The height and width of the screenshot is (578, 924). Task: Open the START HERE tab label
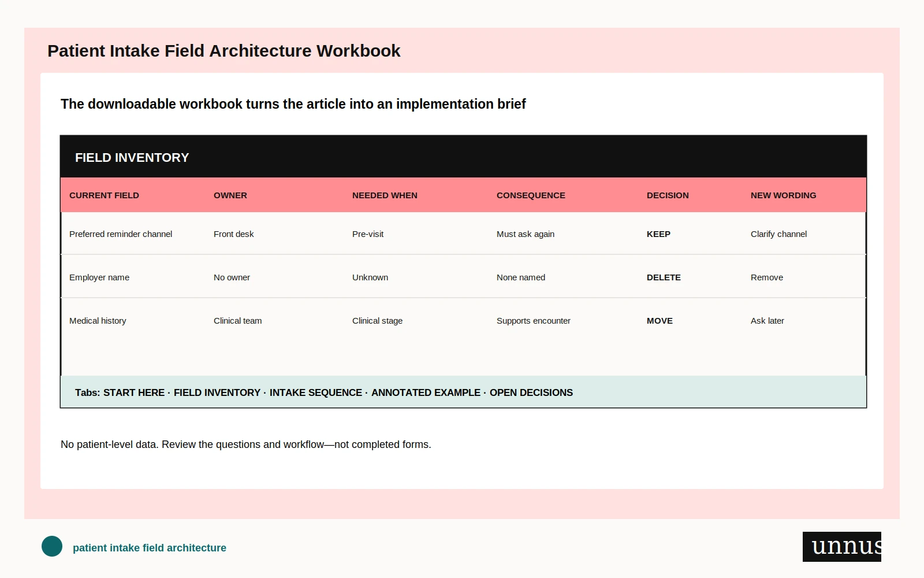click(x=134, y=392)
